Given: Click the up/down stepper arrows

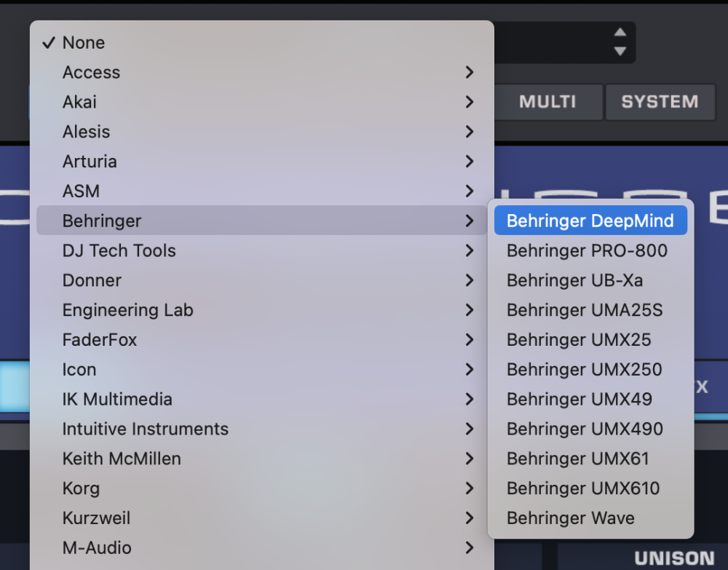Looking at the screenshot, I should [x=620, y=42].
